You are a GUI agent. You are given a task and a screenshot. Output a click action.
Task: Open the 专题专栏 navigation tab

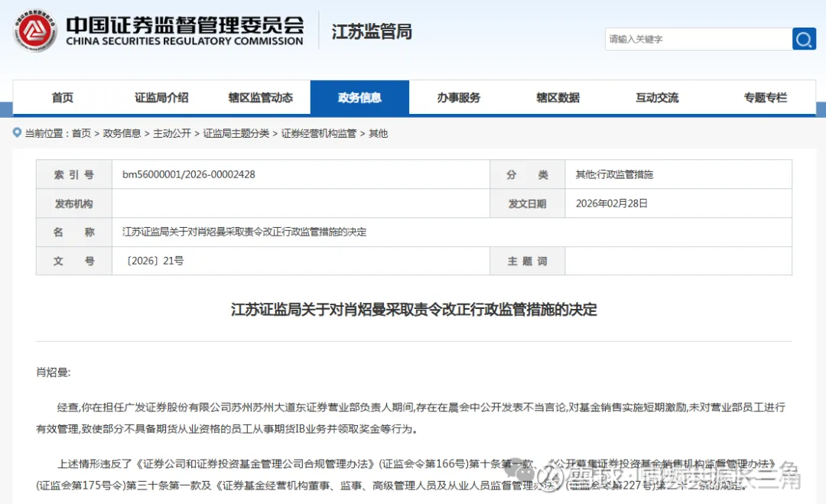click(765, 97)
